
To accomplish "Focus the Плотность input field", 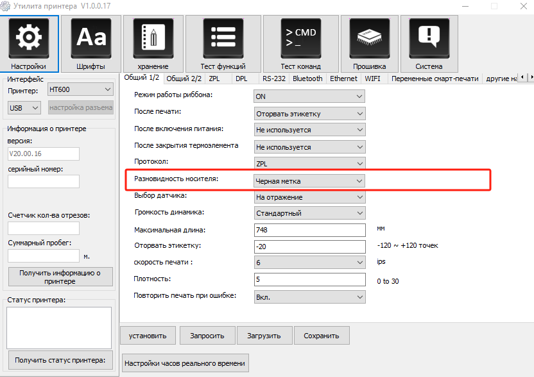I will (310, 279).
